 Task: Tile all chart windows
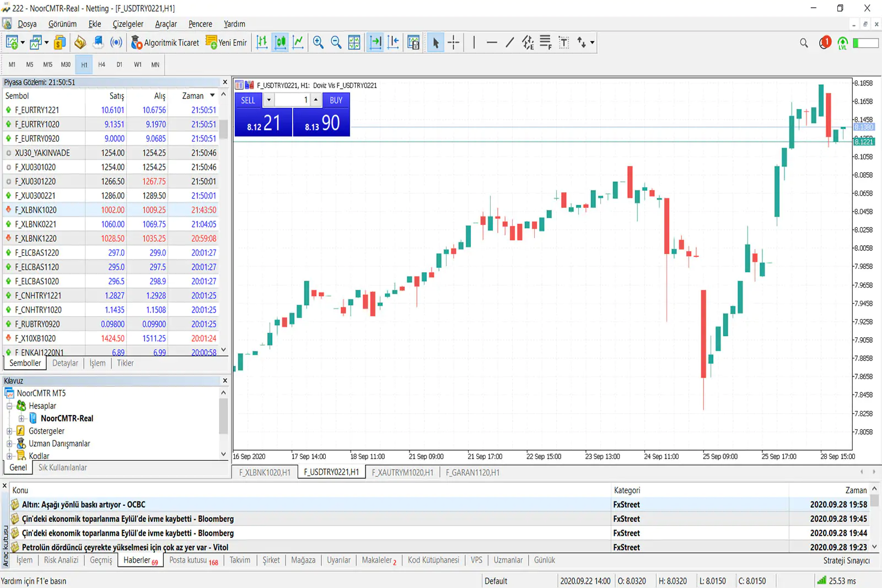click(354, 42)
